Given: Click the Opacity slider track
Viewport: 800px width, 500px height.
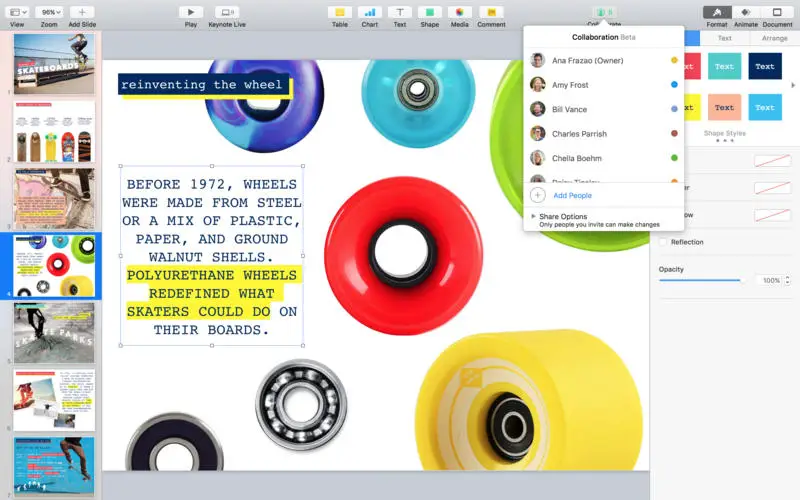Looking at the screenshot, I should click(699, 280).
